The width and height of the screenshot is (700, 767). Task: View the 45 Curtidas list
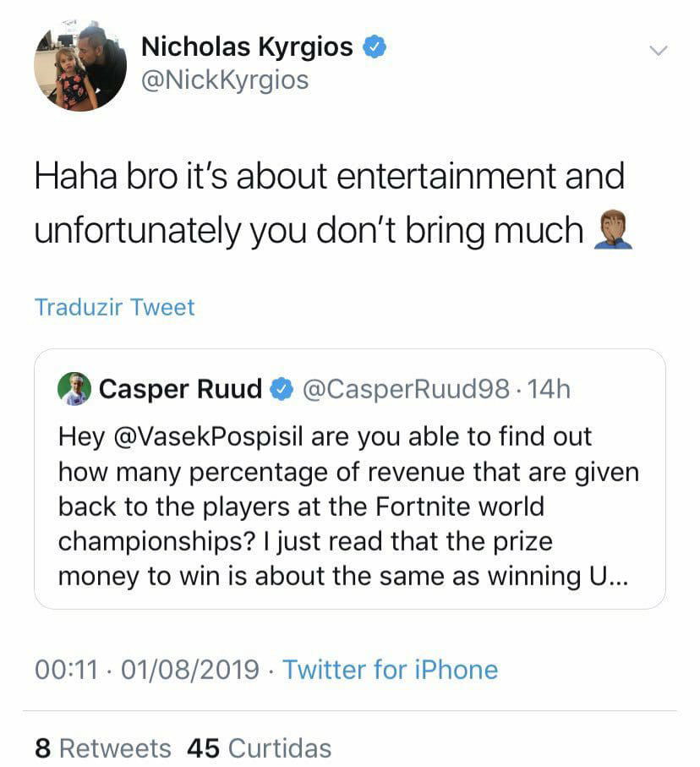tap(259, 748)
